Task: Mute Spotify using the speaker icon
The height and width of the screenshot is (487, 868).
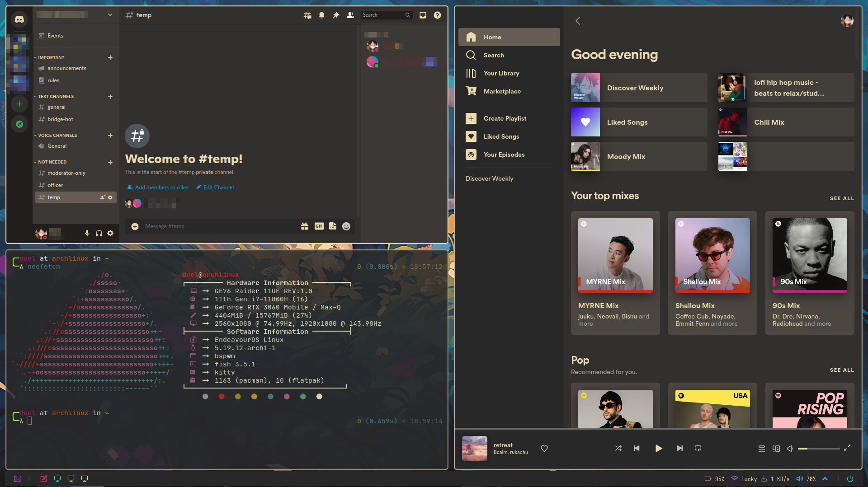Action: 790,449
